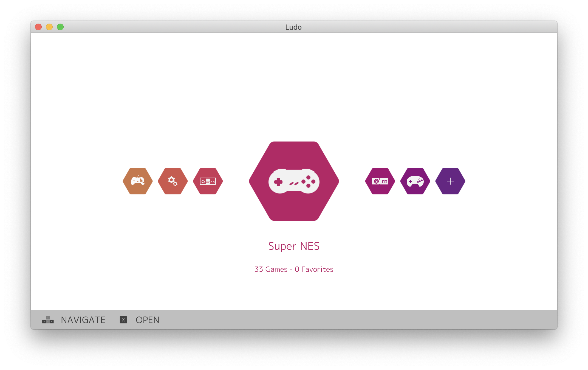Select the PC Engine controller hexagon

point(380,181)
